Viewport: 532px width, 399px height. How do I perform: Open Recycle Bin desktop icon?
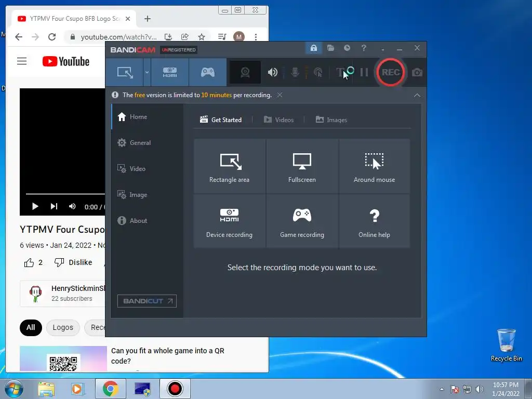pyautogui.click(x=506, y=345)
